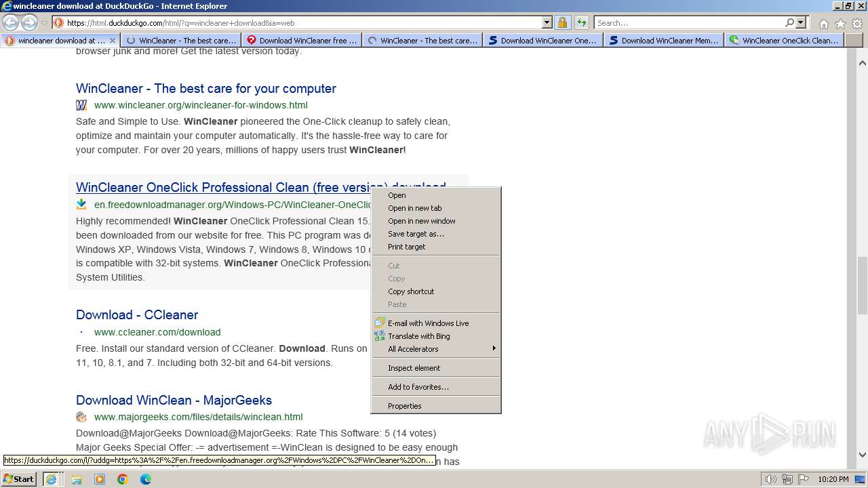Expand the All Accelerators submenu

(x=435, y=349)
